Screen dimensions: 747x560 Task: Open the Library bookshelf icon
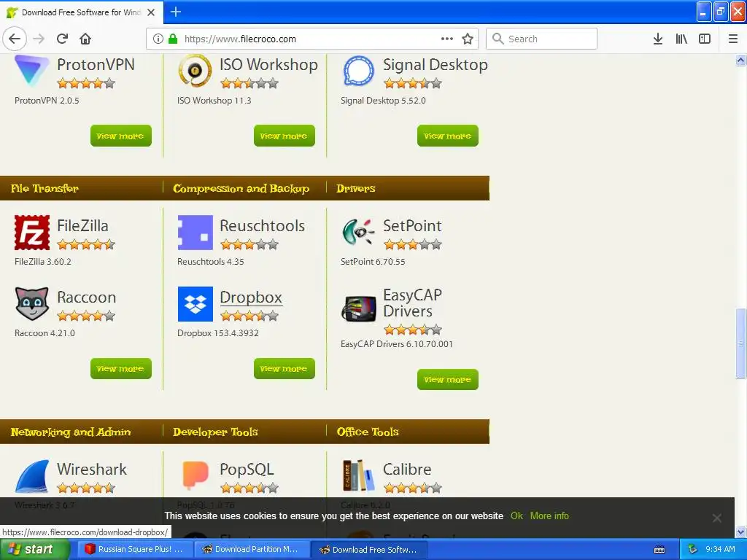(x=681, y=39)
